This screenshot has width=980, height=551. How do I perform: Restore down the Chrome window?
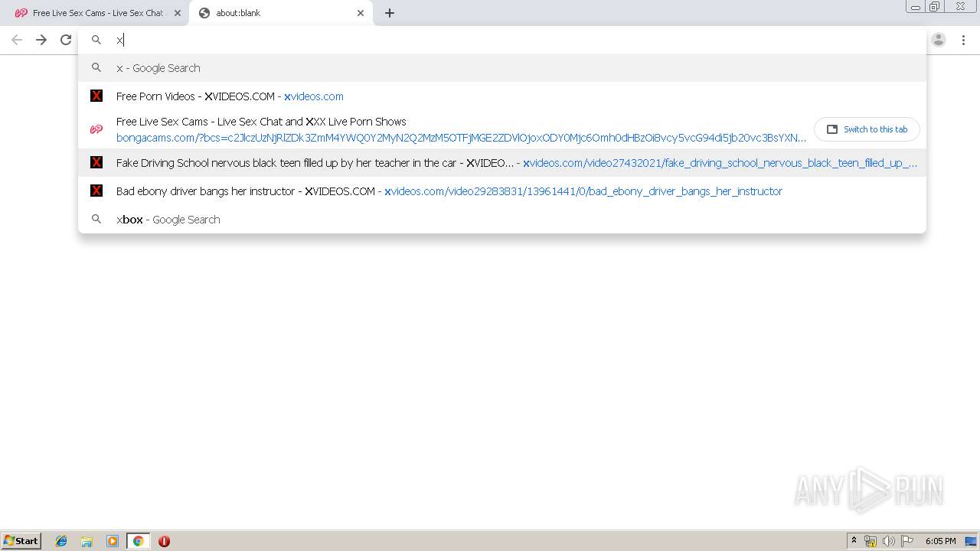935,6
